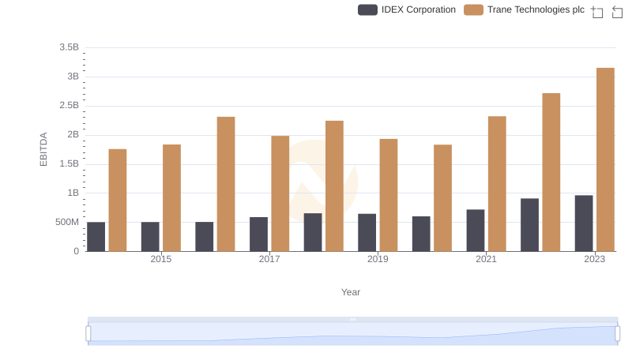Click the zoom select tool icon

click(597, 12)
